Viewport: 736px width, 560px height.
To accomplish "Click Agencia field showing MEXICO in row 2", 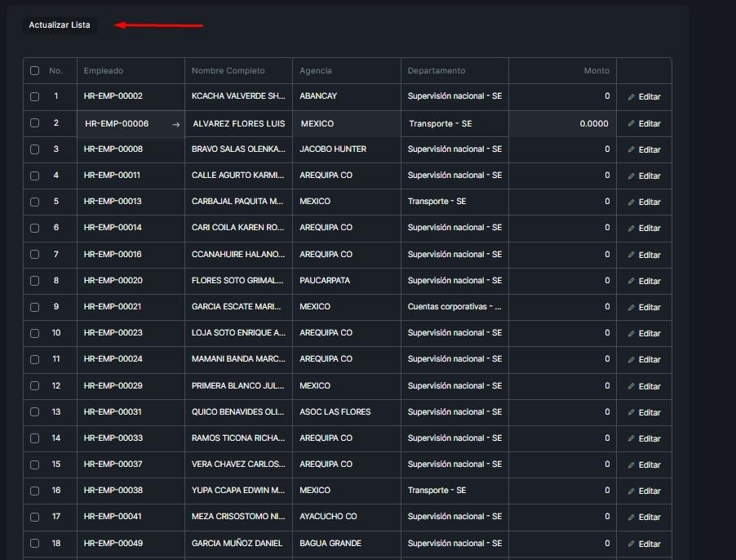I will click(346, 124).
